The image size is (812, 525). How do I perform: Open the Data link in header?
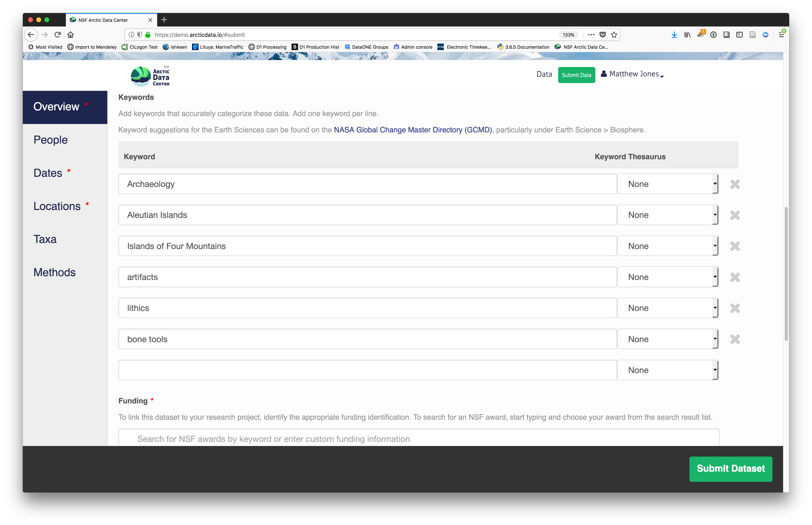point(544,74)
